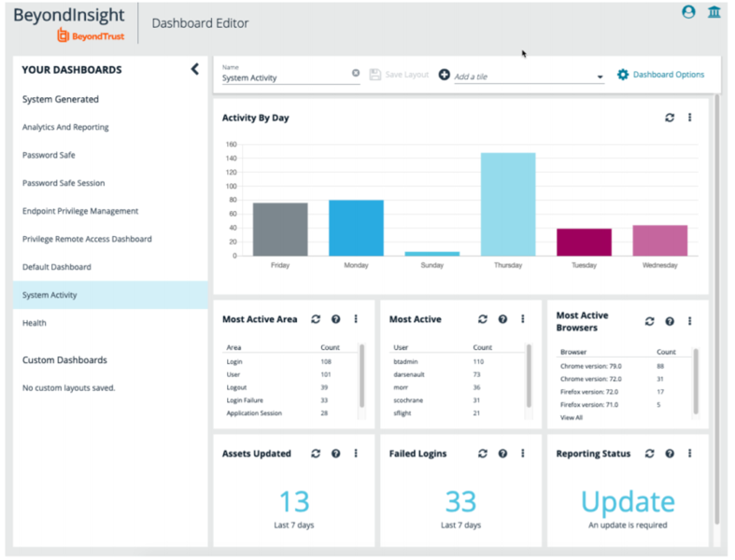Image resolution: width=735 pixels, height=560 pixels.
Task: Open the Add a tile dropdown
Action: click(x=600, y=77)
